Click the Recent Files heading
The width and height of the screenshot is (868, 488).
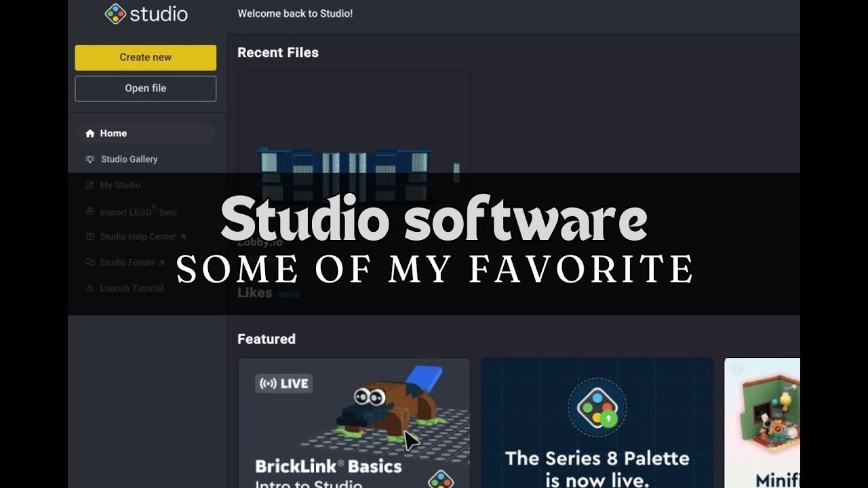pyautogui.click(x=278, y=53)
